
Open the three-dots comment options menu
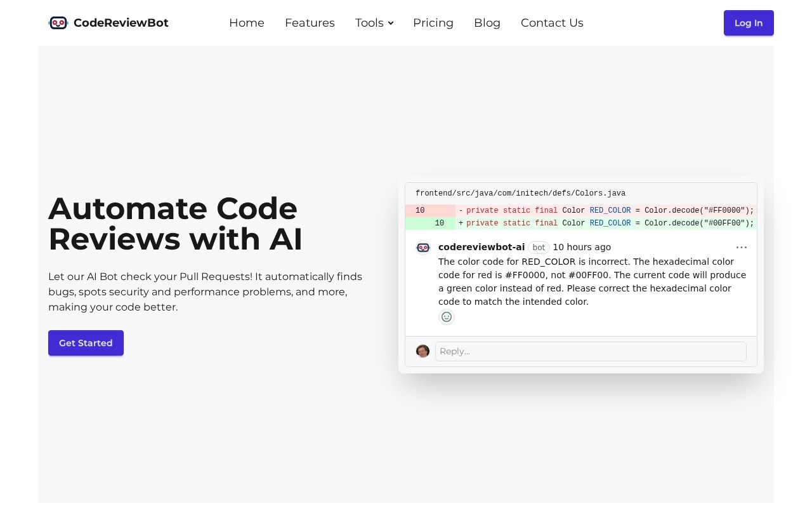coord(742,247)
